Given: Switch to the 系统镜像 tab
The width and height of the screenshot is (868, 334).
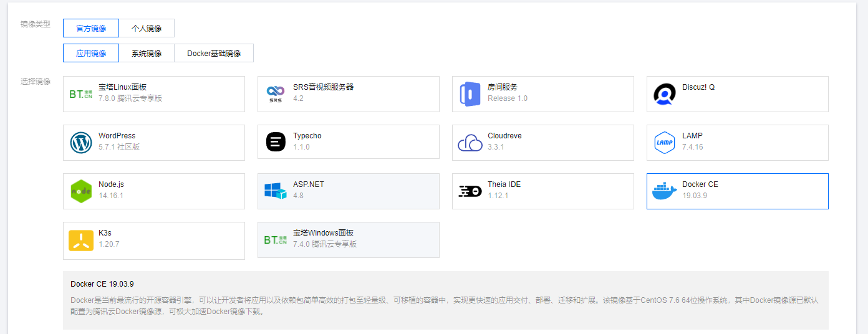Looking at the screenshot, I should (x=147, y=53).
